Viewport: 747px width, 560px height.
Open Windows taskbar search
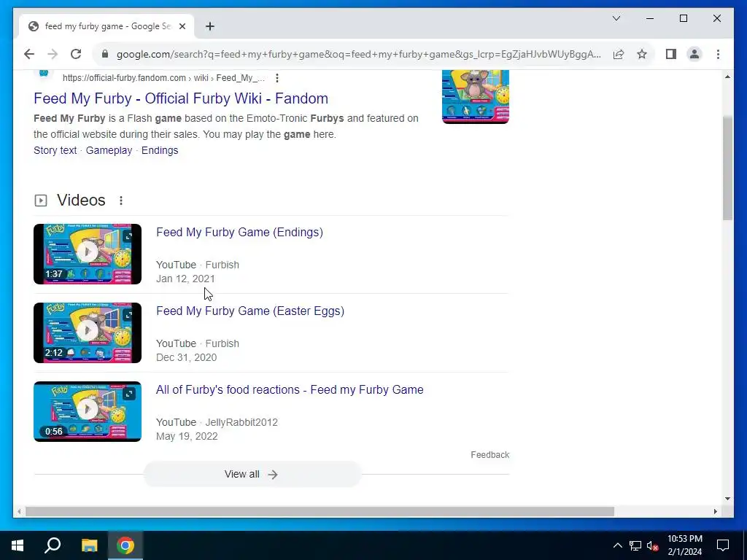pyautogui.click(x=53, y=545)
